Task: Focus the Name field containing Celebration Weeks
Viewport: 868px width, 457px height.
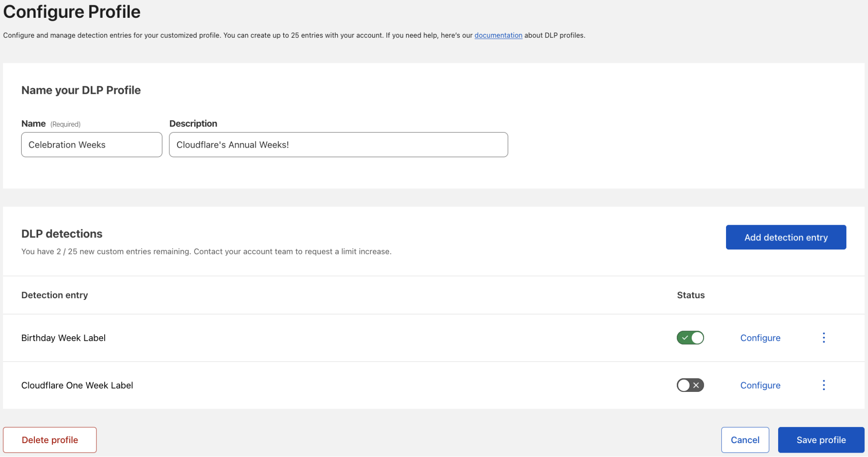Action: (x=92, y=145)
